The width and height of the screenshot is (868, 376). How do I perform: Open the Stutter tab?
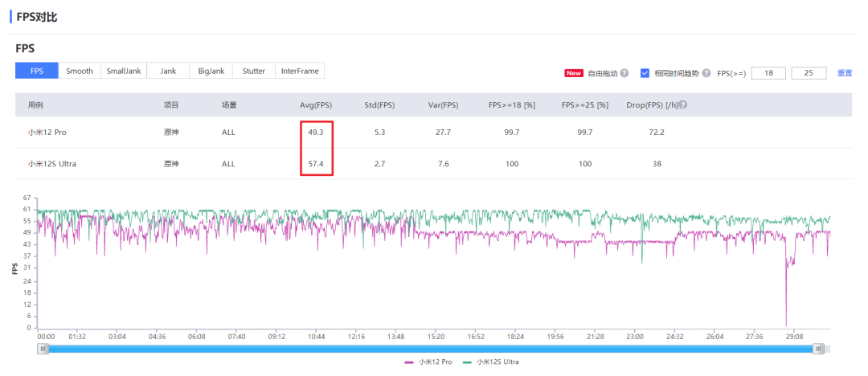[x=254, y=71]
